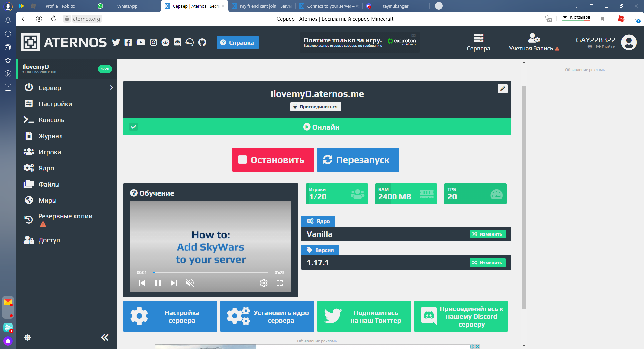Viewport: 644px width, 349px height.
Task: Click user avatar profile icon
Action: point(629,42)
